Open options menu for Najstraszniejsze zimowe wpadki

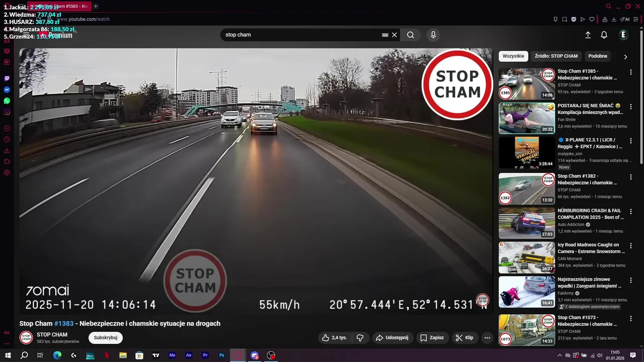click(631, 280)
